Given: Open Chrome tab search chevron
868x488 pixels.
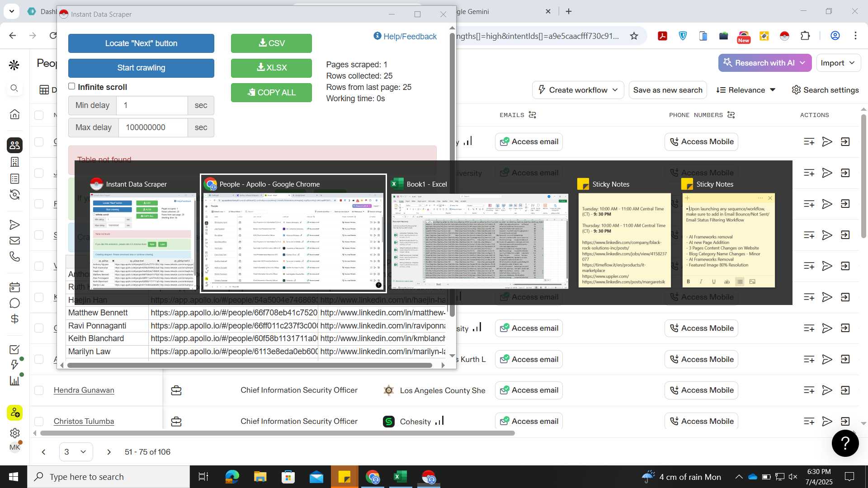Looking at the screenshot, I should 11,11.
